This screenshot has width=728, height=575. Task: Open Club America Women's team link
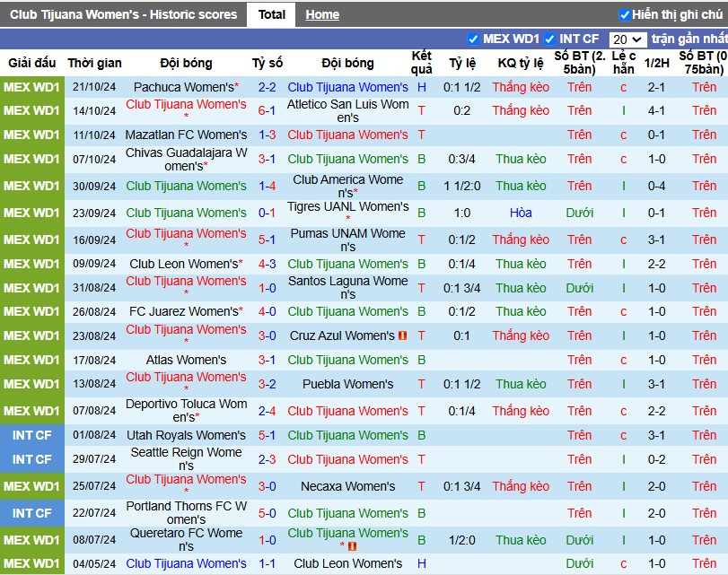tap(347, 186)
